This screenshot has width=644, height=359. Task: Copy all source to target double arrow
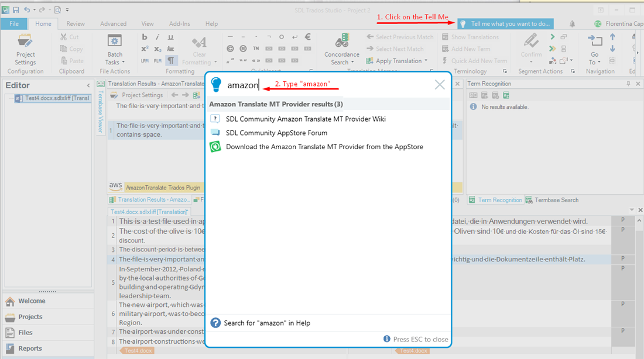click(x=552, y=49)
